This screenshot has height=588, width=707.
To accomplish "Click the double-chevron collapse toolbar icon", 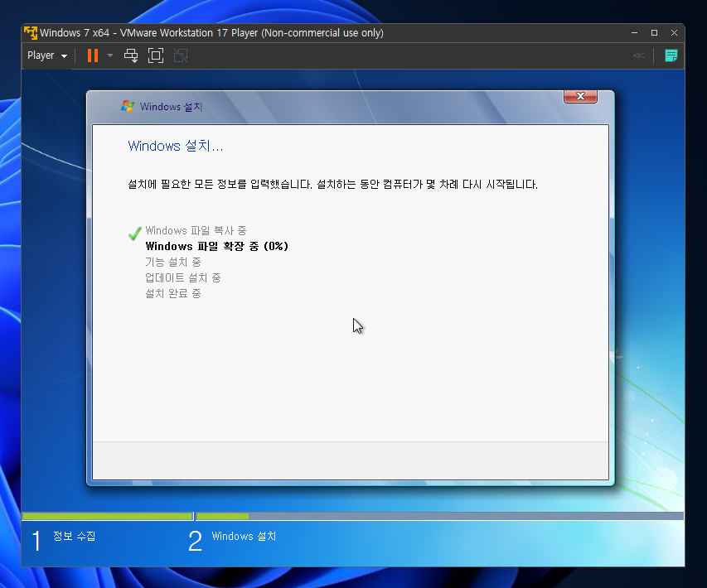I will (638, 55).
